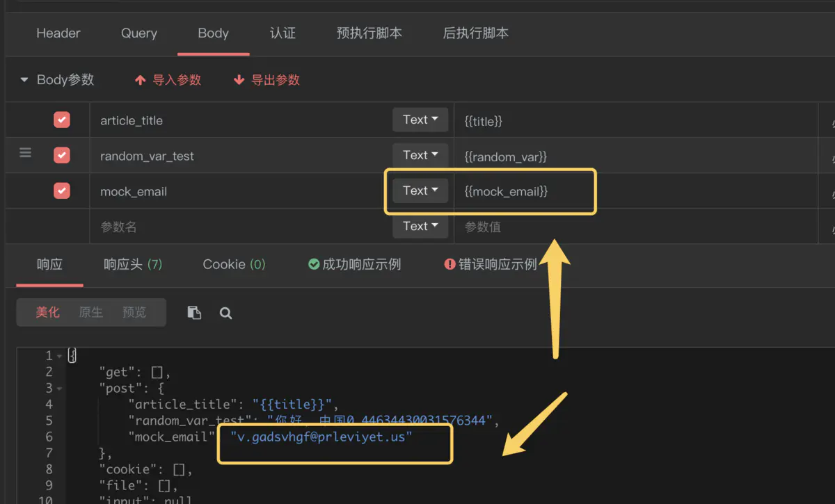Open the 预执行脚本 tab
The image size is (835, 504).
369,33
